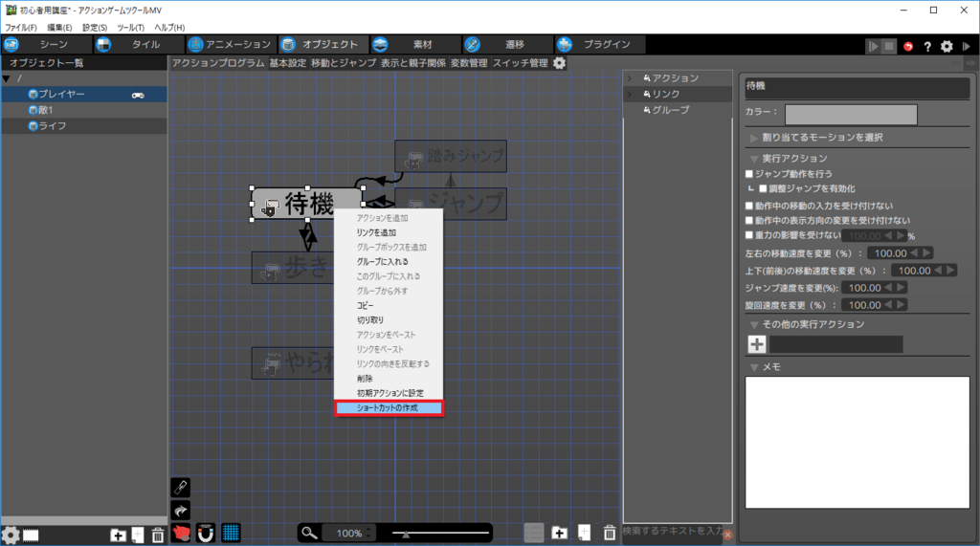The height and width of the screenshot is (546, 980).
Task: Open settings gear in top toolbar
Action: 947,46
